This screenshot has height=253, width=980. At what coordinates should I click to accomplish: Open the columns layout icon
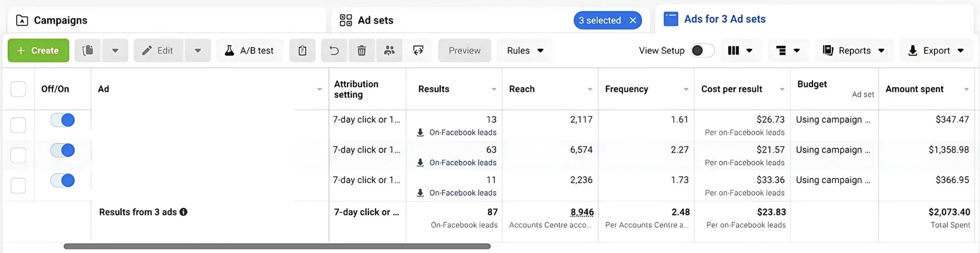point(740,50)
